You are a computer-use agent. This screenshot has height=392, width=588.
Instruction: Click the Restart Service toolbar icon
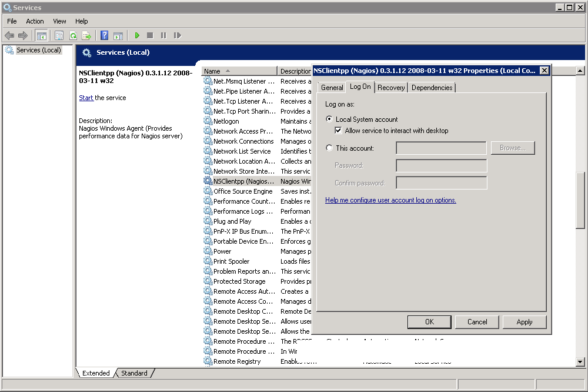[178, 35]
